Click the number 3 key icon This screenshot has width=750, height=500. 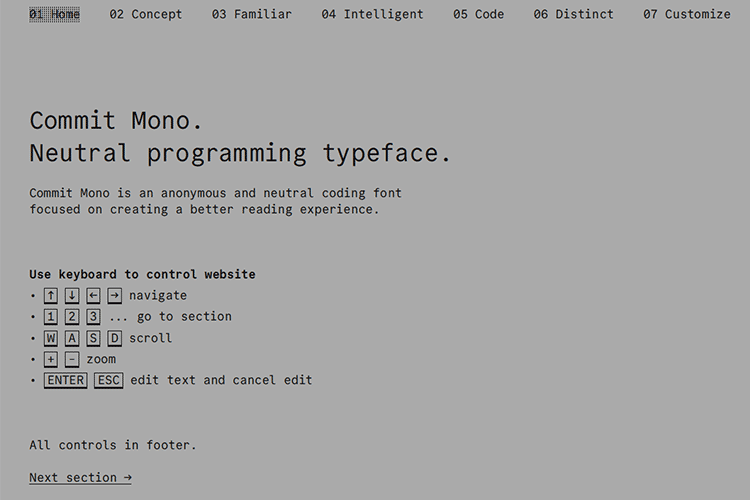click(93, 317)
